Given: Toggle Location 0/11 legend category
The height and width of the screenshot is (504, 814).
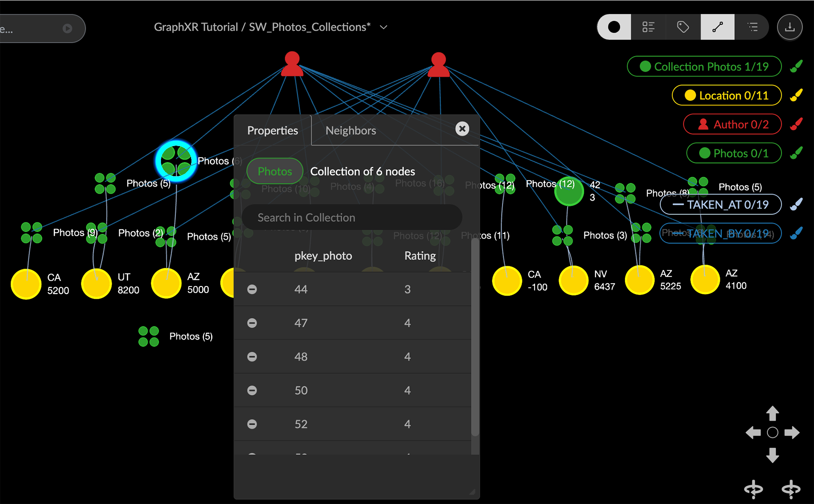Looking at the screenshot, I should (727, 95).
